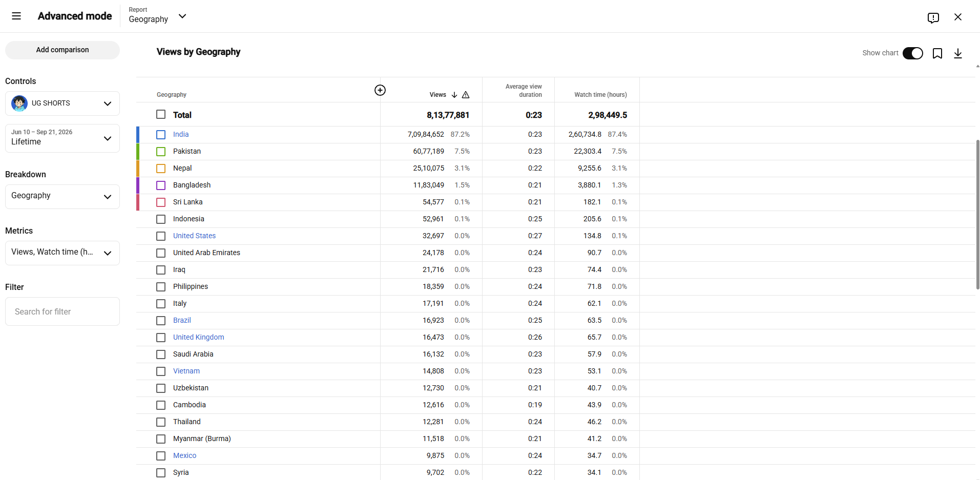Click the bookmark save report icon

pos(937,53)
